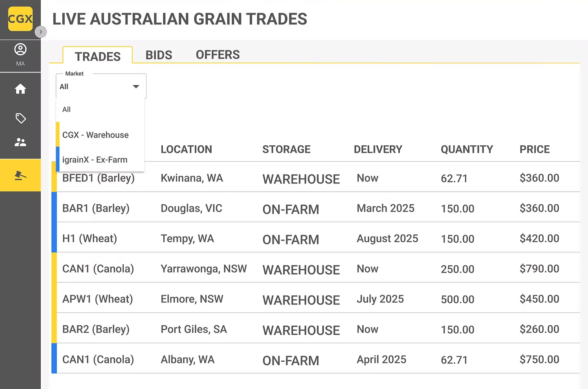588x389 pixels.
Task: Open the people group icon in sidebar
Action: point(20,142)
